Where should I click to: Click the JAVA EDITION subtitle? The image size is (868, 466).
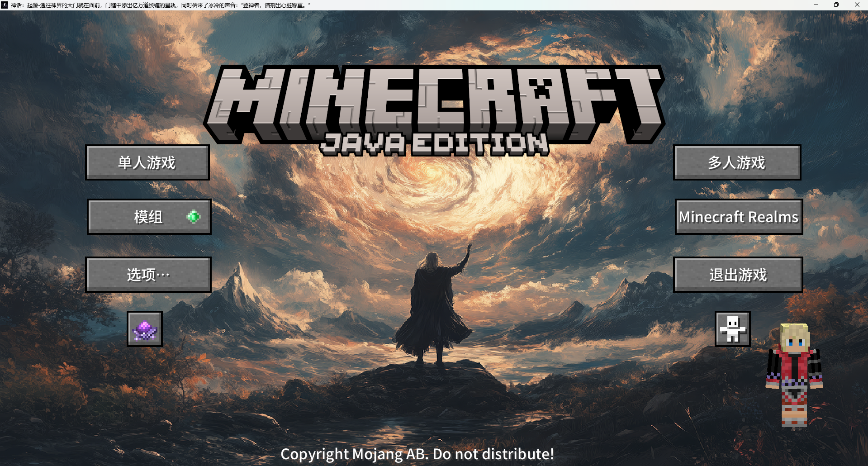(434, 144)
